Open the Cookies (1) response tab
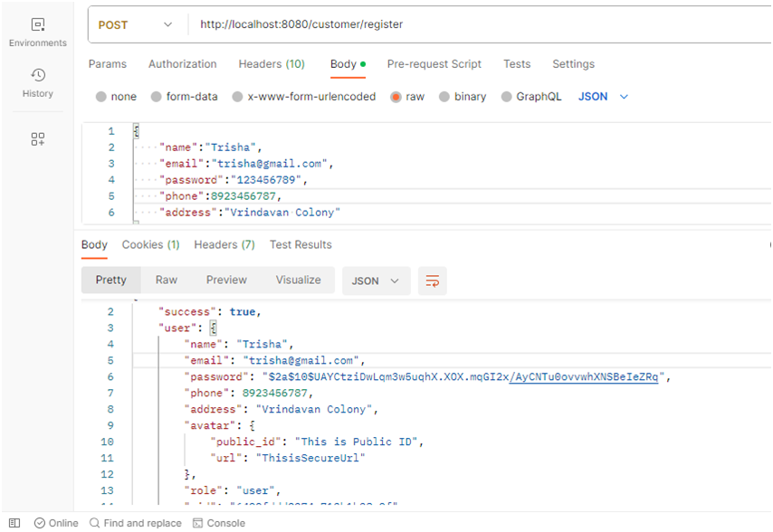The height and width of the screenshot is (532, 773). tap(150, 244)
